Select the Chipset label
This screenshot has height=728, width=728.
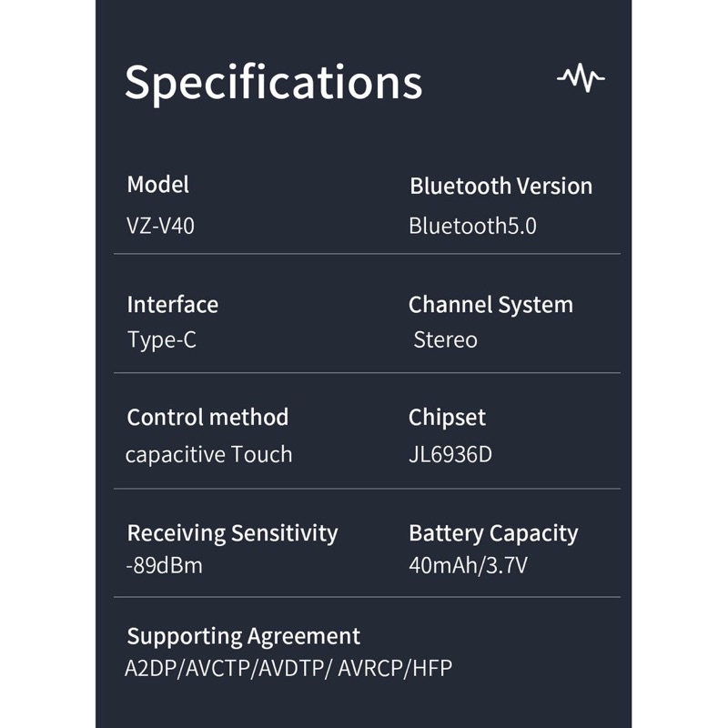(x=447, y=418)
